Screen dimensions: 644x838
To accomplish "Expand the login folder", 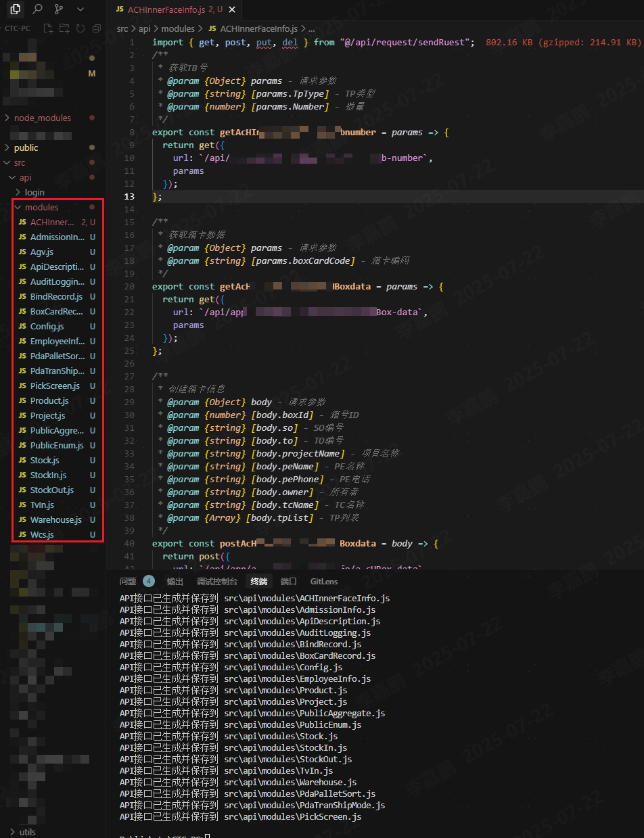I will point(34,192).
